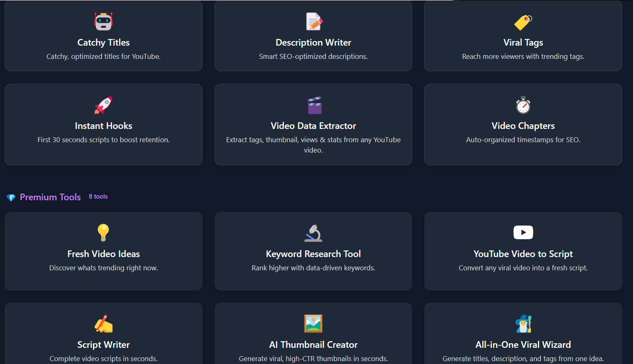Open the Catchy Titles tool card
The width and height of the screenshot is (633, 364).
click(x=103, y=36)
